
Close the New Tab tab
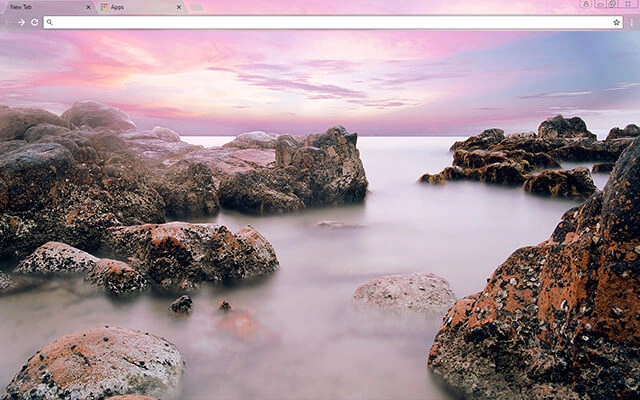pos(89,7)
